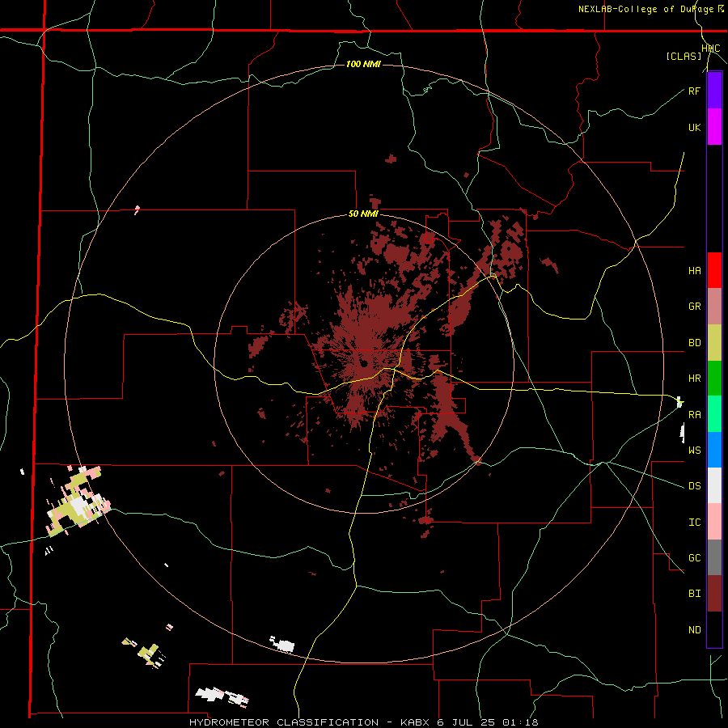The image size is (728, 728).
Task: Click the ND black legend swatch
Action: point(714,629)
